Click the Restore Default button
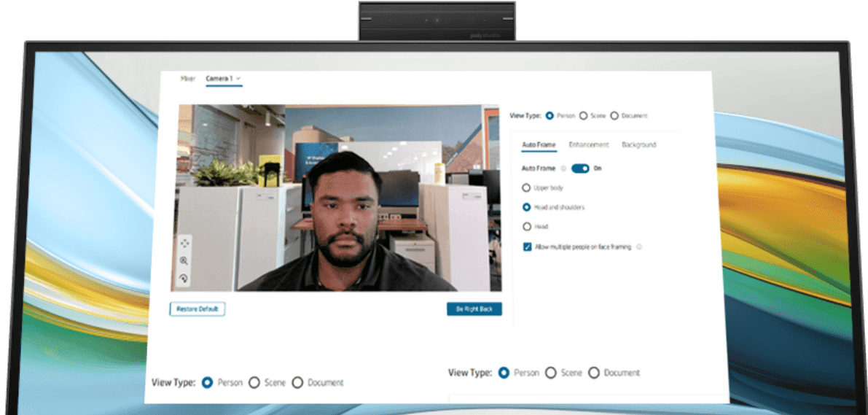This screenshot has width=868, height=415. pyautogui.click(x=198, y=309)
